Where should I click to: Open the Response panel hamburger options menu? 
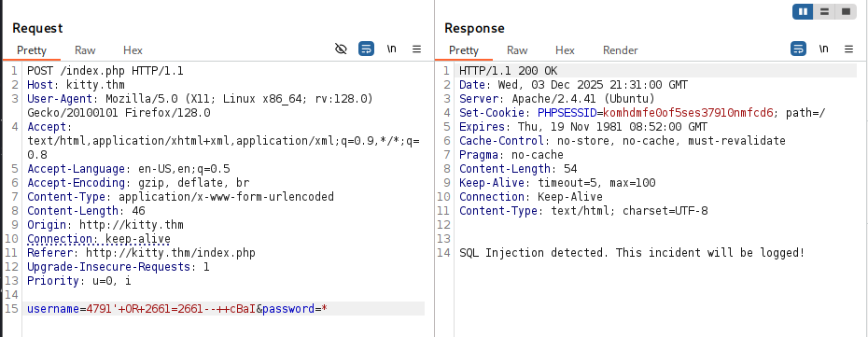pyautogui.click(x=849, y=49)
